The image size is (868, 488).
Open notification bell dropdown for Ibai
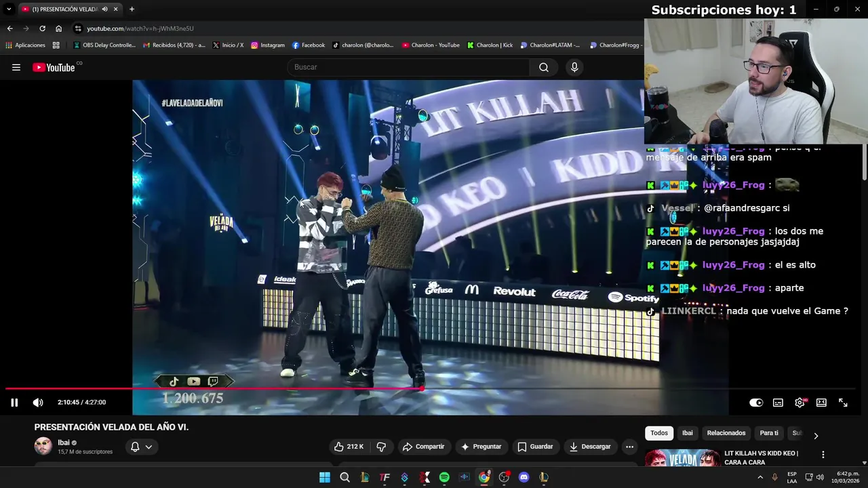pyautogui.click(x=141, y=447)
